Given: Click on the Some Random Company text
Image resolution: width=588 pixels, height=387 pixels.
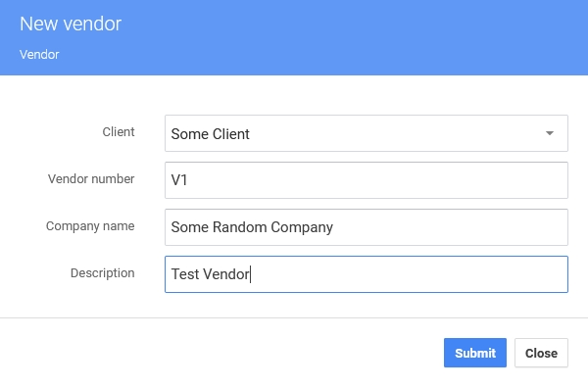Looking at the screenshot, I should [x=252, y=227].
